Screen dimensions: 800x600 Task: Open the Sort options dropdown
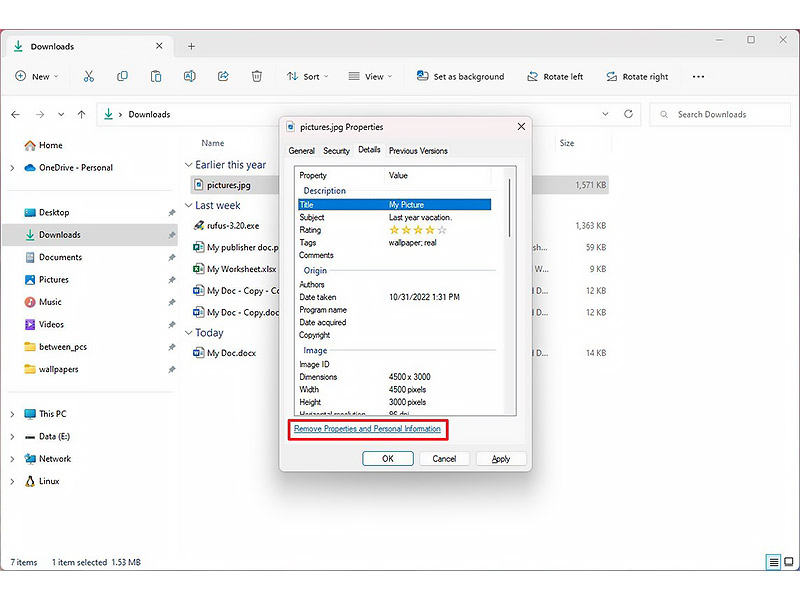coord(308,77)
